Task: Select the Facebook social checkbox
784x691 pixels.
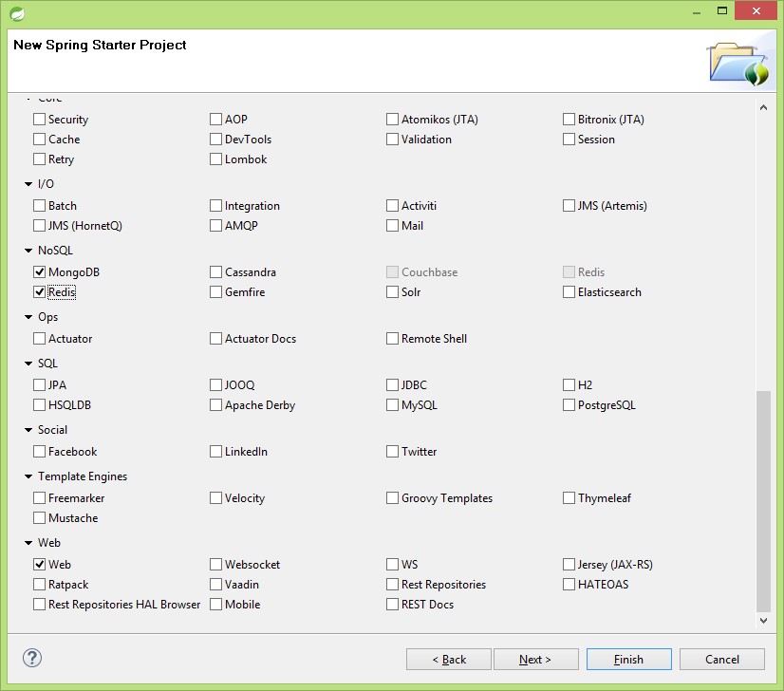Action: point(39,452)
